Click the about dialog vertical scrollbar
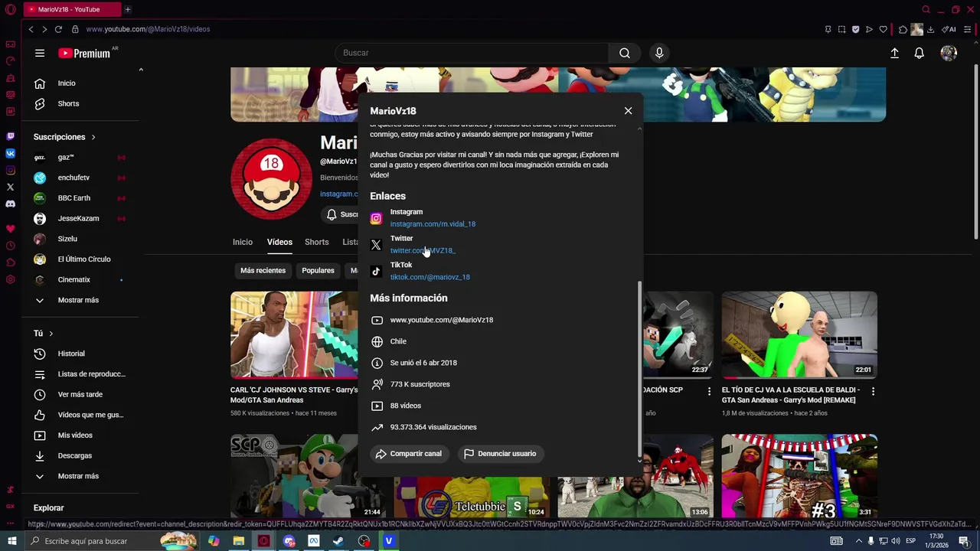The image size is (980, 551). click(x=640, y=367)
